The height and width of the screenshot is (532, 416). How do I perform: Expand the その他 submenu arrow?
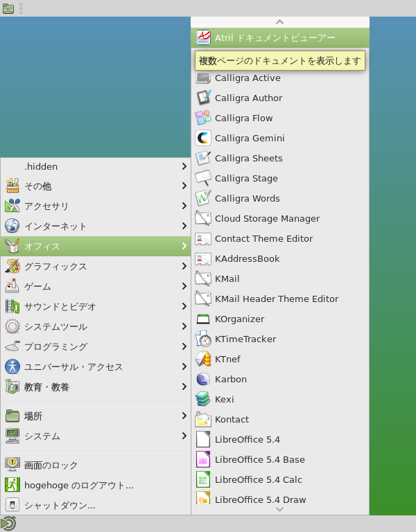[x=184, y=186]
